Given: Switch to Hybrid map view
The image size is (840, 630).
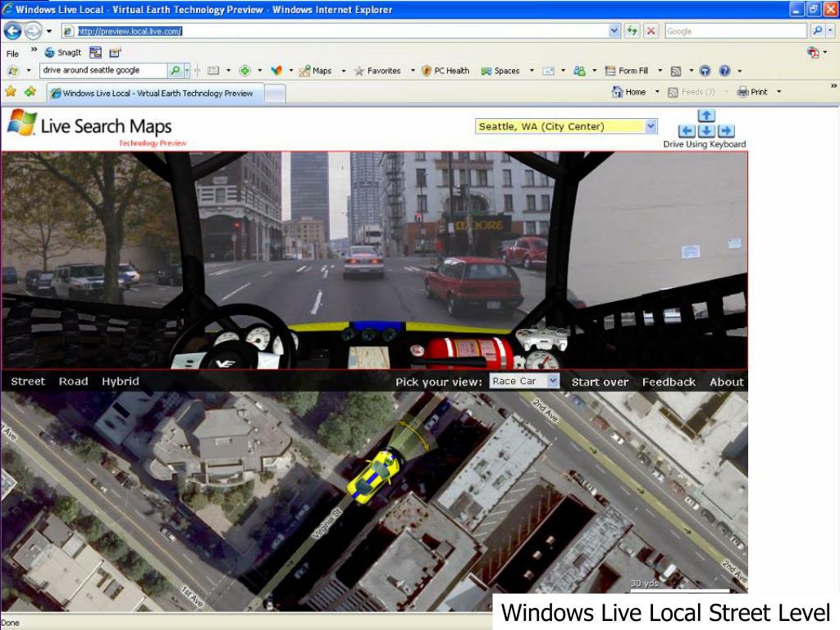Looking at the screenshot, I should tap(121, 381).
